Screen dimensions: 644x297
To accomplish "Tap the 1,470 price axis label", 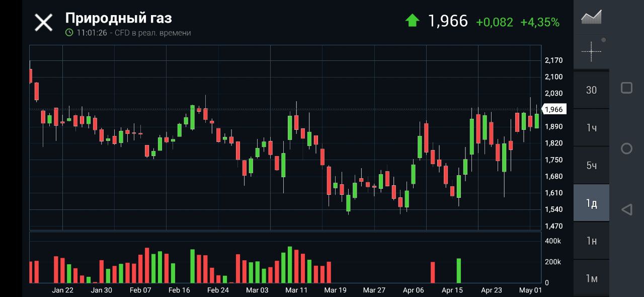I will pos(554,226).
